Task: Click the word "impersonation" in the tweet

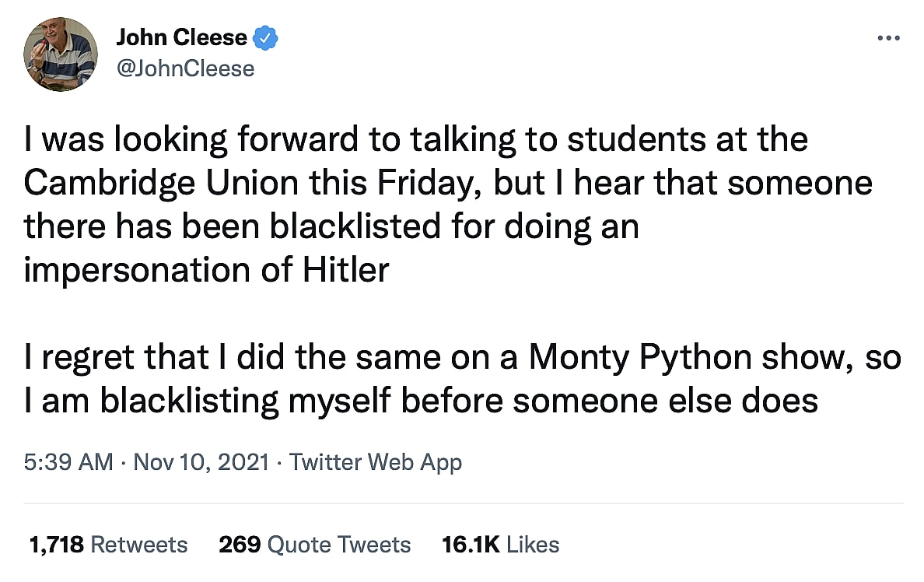Action: click(x=134, y=270)
